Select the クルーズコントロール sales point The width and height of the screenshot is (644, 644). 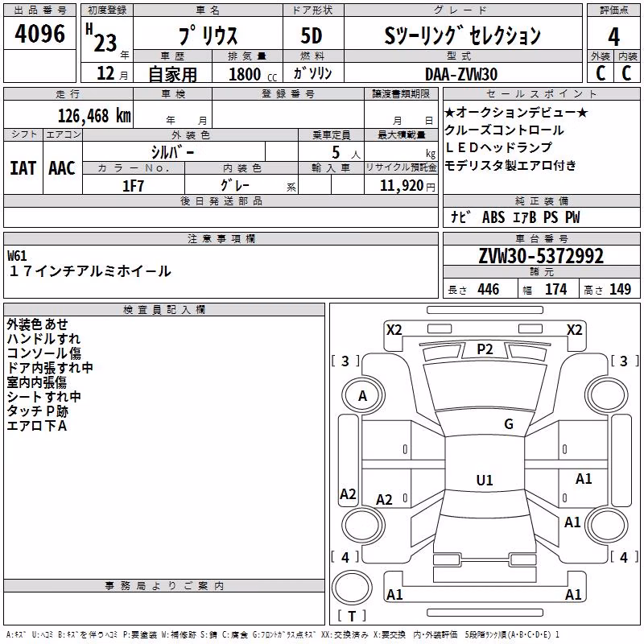tap(504, 130)
